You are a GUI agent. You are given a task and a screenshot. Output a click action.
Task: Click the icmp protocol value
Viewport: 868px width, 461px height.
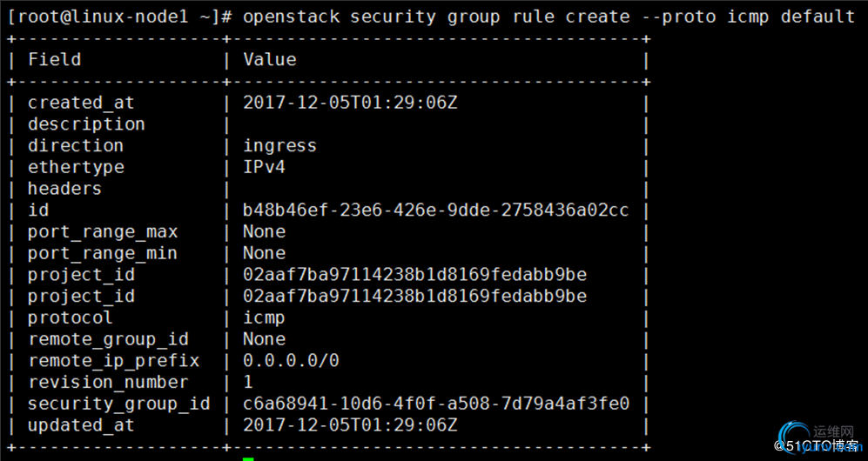(x=264, y=317)
